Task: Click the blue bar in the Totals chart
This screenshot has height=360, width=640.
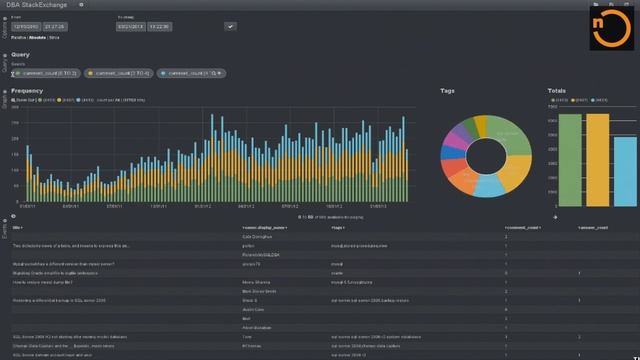Action: point(625,171)
